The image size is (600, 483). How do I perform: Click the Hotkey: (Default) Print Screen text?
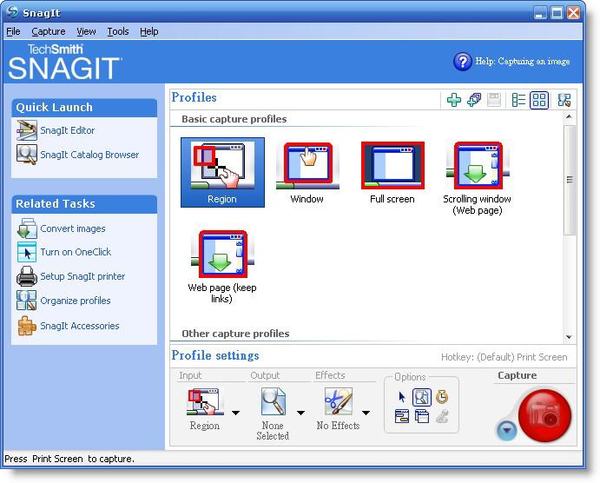[504, 357]
